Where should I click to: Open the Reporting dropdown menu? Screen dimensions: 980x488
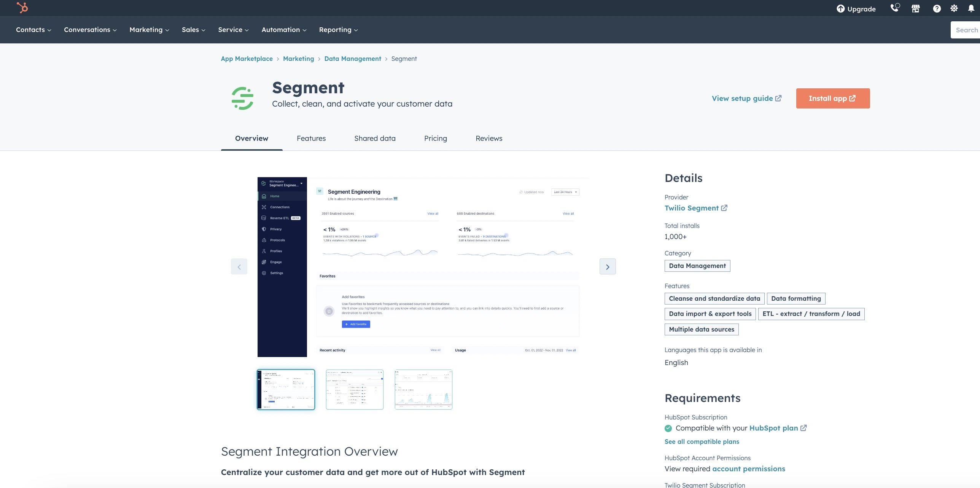pos(338,30)
